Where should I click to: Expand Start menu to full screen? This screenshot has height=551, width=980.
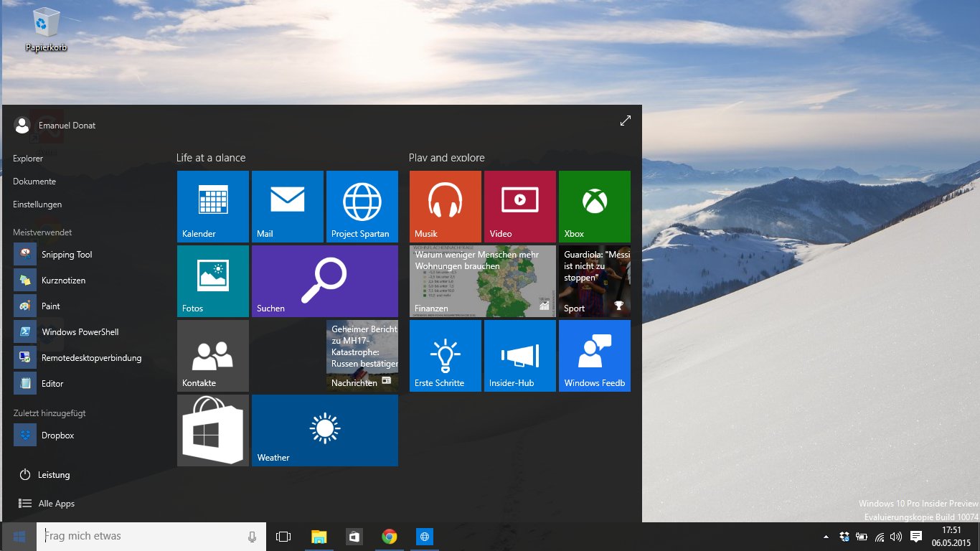(x=625, y=121)
